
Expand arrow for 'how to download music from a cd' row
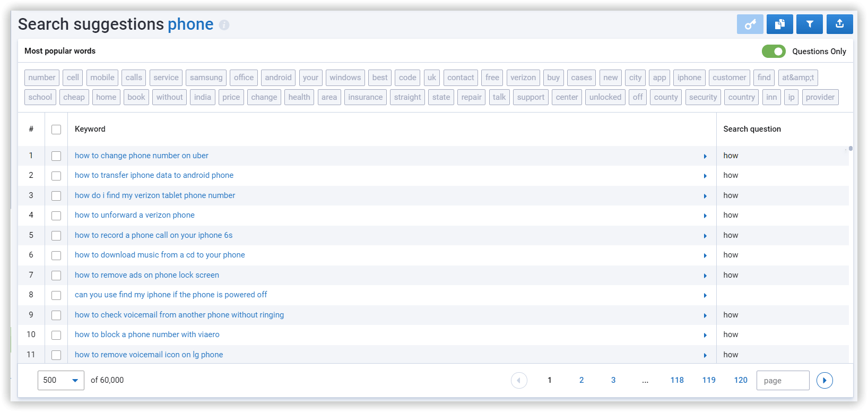(x=705, y=255)
